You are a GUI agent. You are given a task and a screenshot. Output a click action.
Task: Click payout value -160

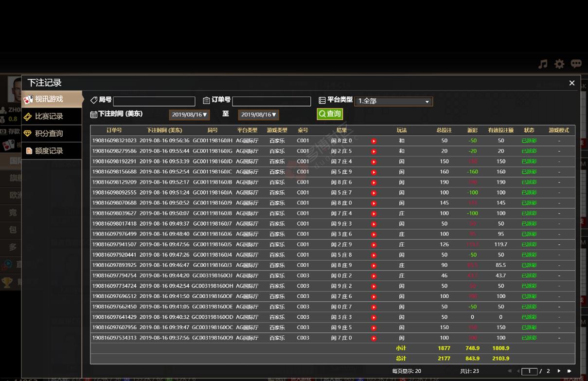click(472, 172)
